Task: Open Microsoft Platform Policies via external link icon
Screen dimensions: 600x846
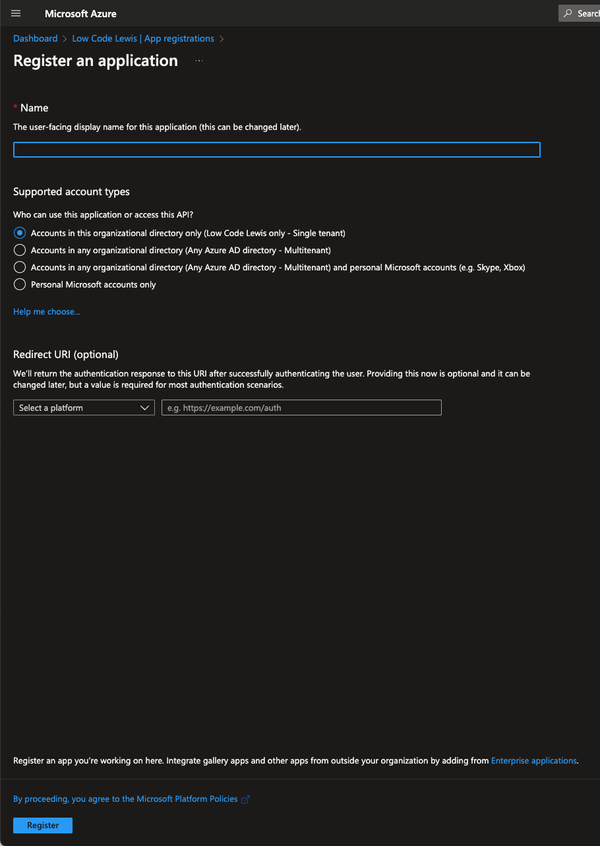Action: tap(245, 798)
